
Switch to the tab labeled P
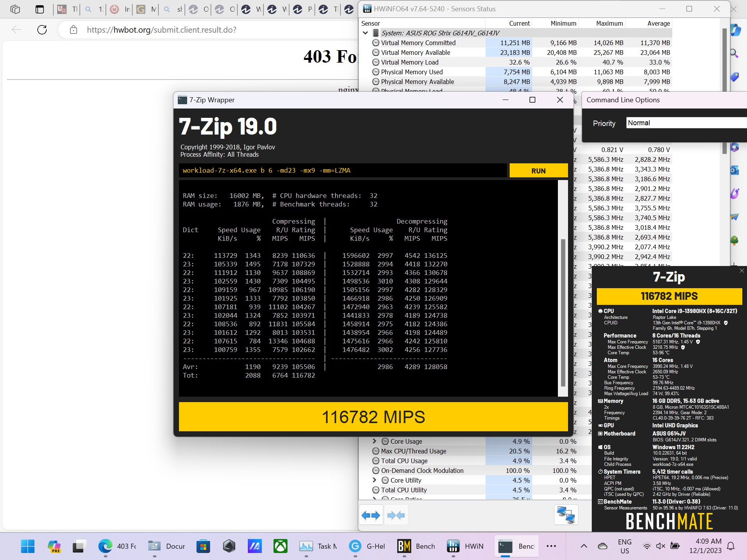[303, 9]
